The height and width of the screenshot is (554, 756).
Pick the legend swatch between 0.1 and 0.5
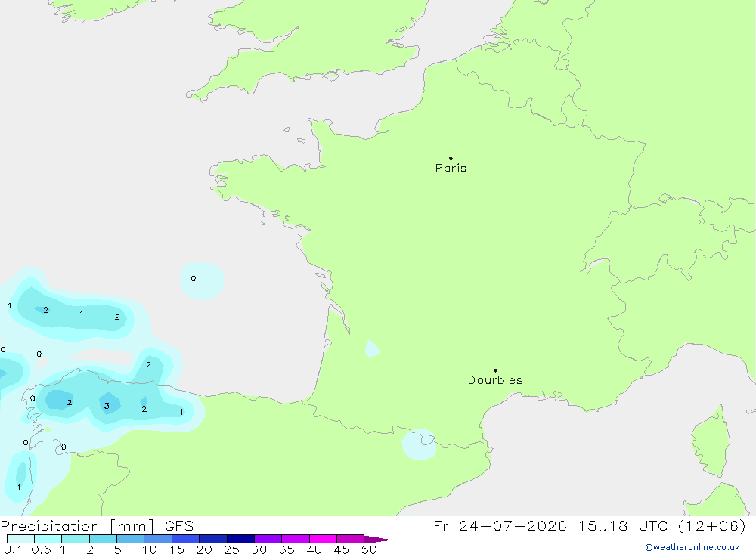(x=20, y=539)
